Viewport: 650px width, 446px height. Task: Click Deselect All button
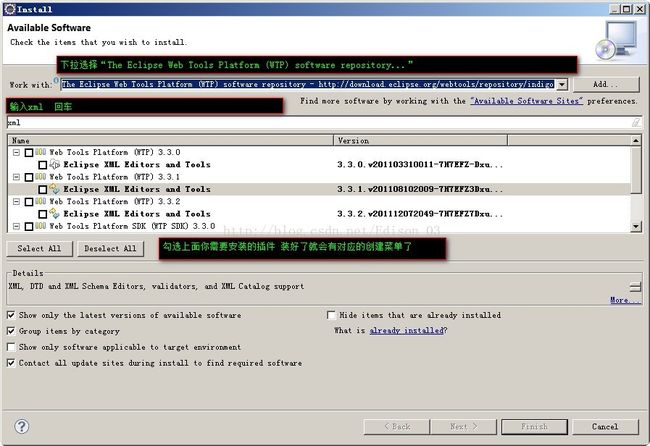click(110, 249)
